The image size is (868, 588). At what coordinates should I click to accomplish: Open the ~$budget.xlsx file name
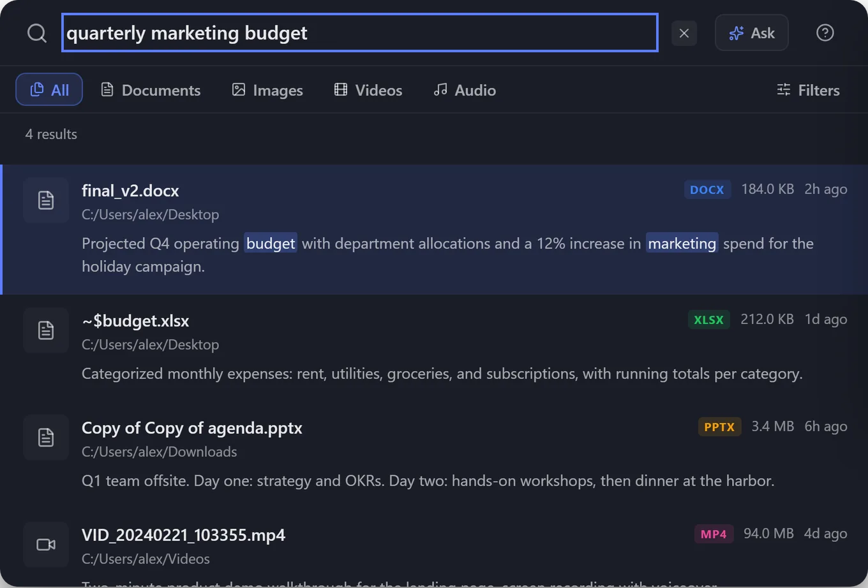[135, 321]
